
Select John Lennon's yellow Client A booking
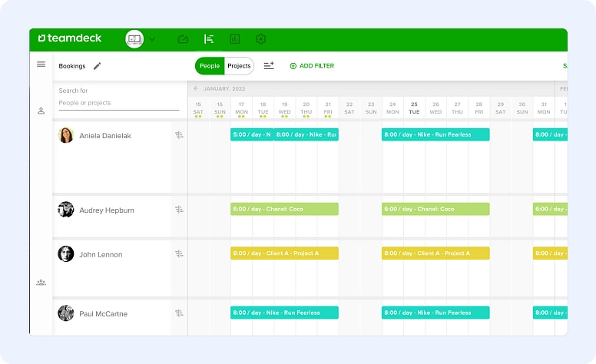(x=284, y=253)
